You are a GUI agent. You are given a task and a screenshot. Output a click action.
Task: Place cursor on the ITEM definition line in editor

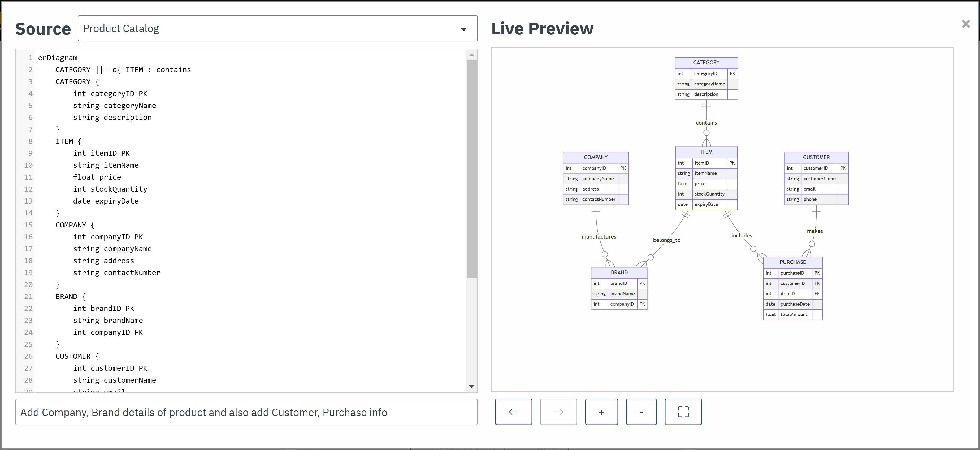(x=68, y=141)
